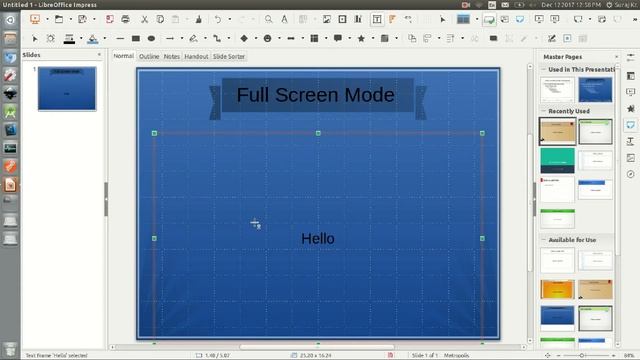The image size is (640, 360).
Task: Toggle the Shadow button
Action: 493,38
